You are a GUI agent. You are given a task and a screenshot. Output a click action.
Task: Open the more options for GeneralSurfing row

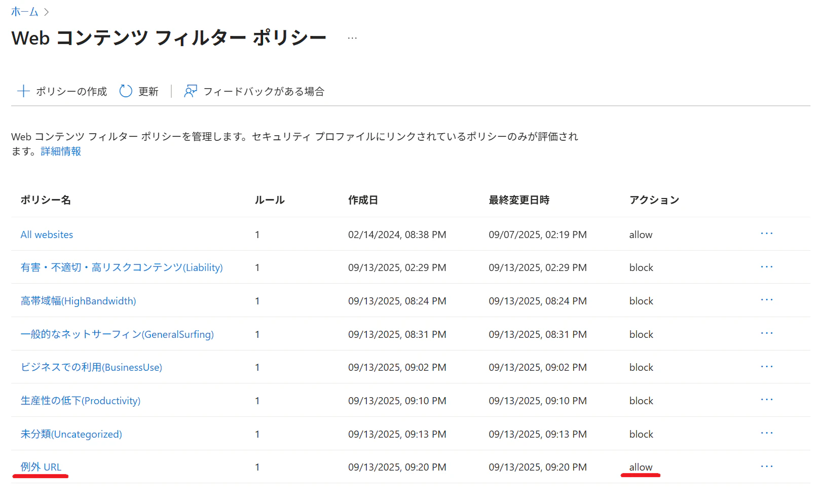(x=767, y=333)
